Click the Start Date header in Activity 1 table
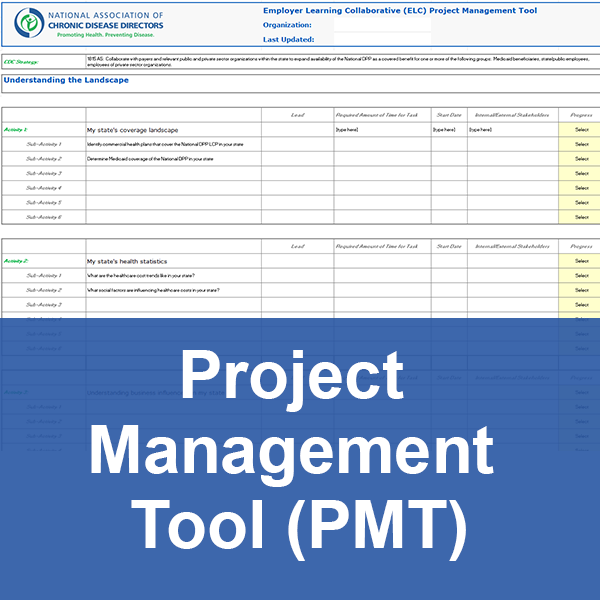The height and width of the screenshot is (600, 600). (449, 115)
